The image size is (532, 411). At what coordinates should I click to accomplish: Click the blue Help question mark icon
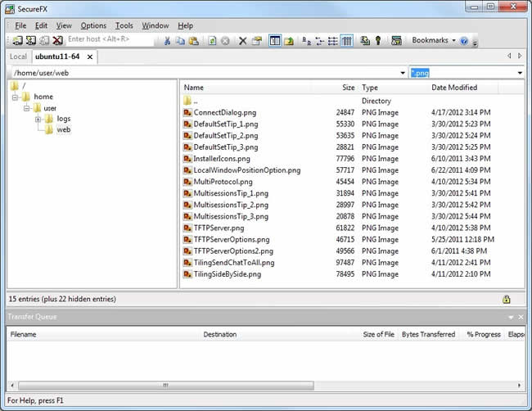coord(464,41)
